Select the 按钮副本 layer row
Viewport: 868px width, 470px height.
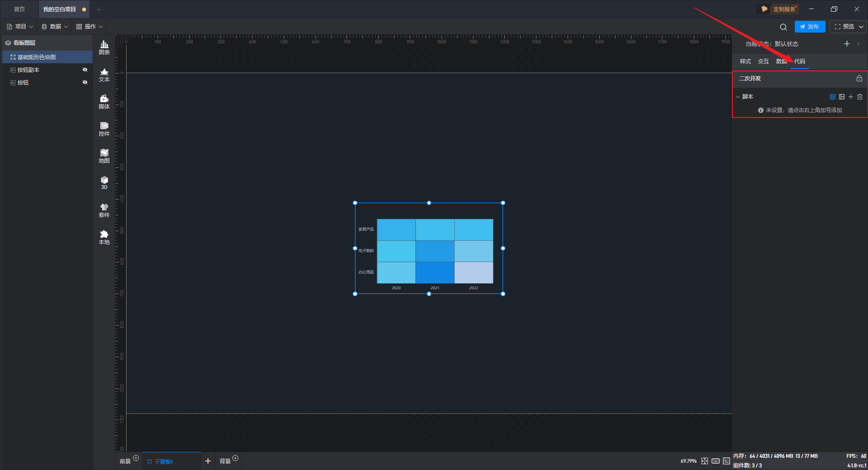(47, 70)
